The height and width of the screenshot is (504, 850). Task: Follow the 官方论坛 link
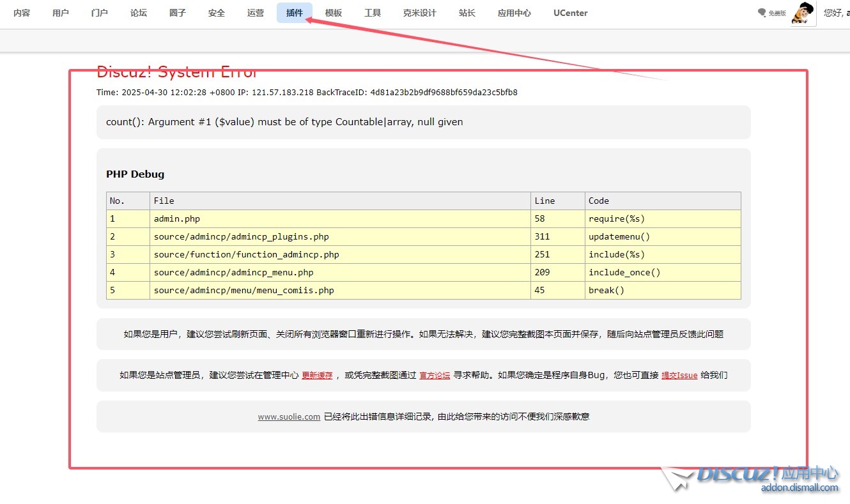click(x=435, y=376)
